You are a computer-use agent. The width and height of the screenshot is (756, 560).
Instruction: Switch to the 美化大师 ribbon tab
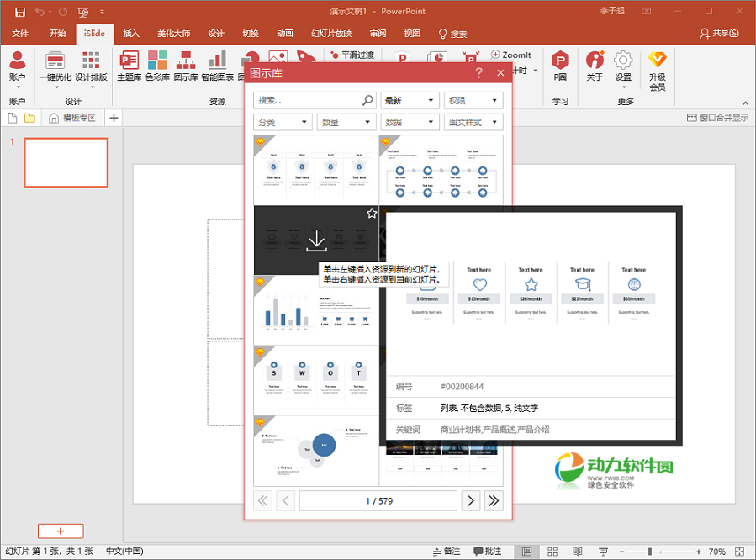[x=172, y=34]
